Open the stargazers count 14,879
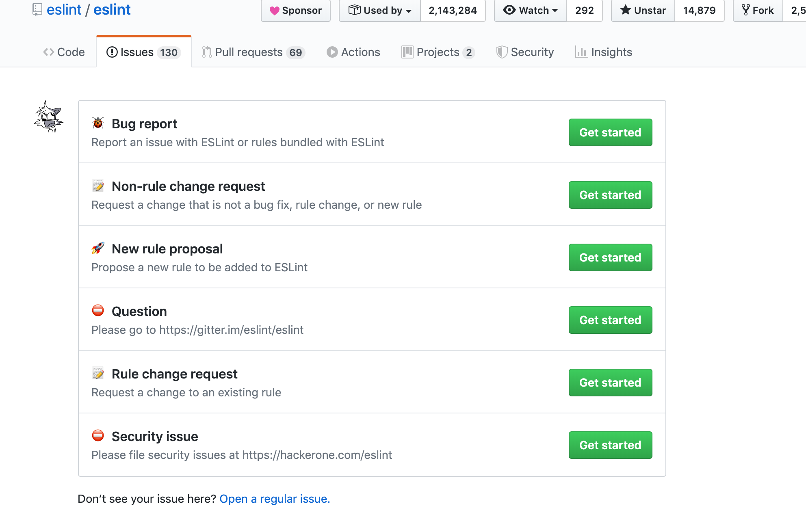Viewport: 806px width, 532px height. (x=699, y=10)
